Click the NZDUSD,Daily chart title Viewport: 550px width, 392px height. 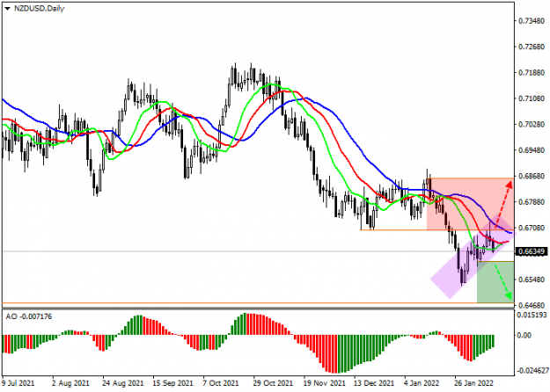point(39,9)
